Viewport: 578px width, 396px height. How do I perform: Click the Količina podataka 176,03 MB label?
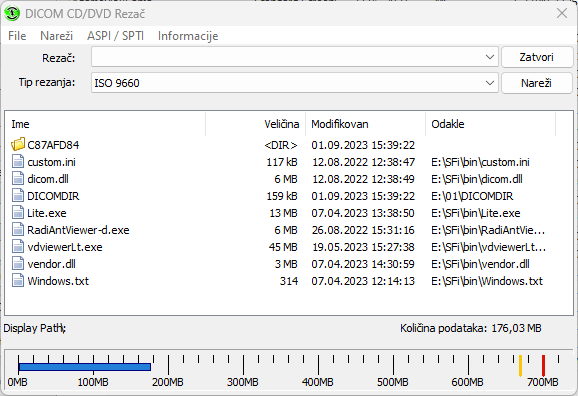471,328
